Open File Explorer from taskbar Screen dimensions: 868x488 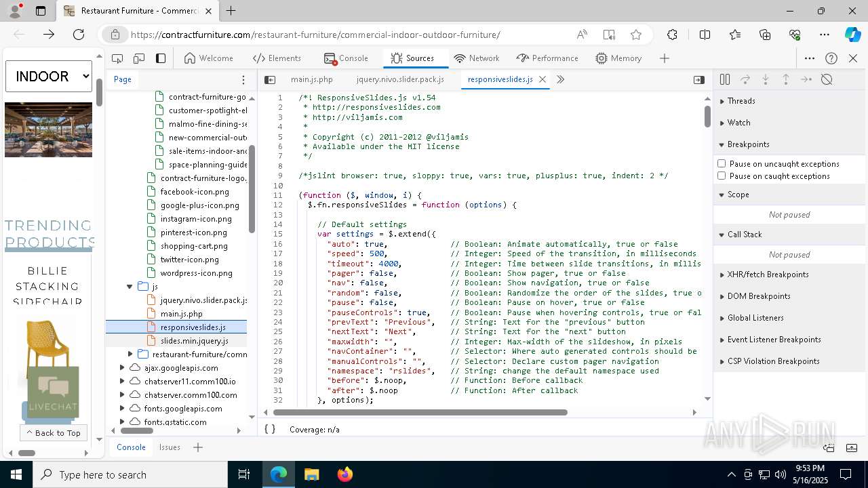pos(312,474)
